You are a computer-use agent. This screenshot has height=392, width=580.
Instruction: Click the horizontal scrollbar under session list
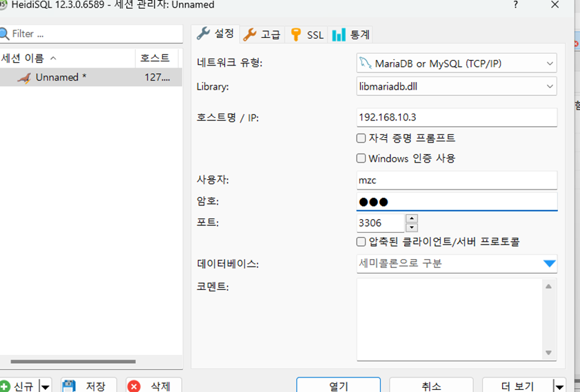[73, 361]
